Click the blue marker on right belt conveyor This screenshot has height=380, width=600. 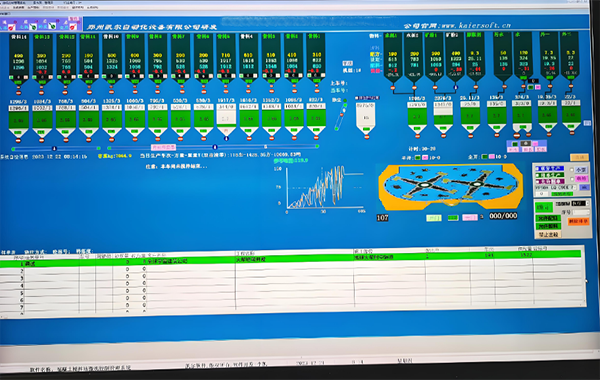tap(215, 147)
